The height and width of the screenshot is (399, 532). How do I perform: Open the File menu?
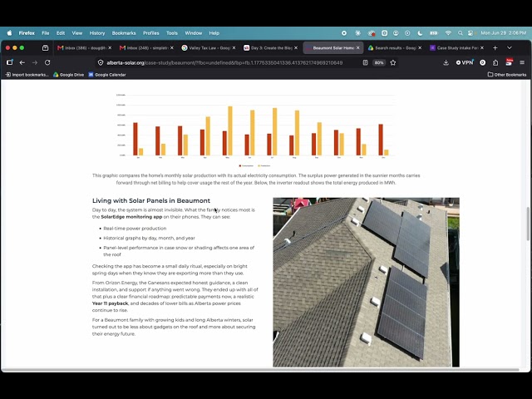46,33
